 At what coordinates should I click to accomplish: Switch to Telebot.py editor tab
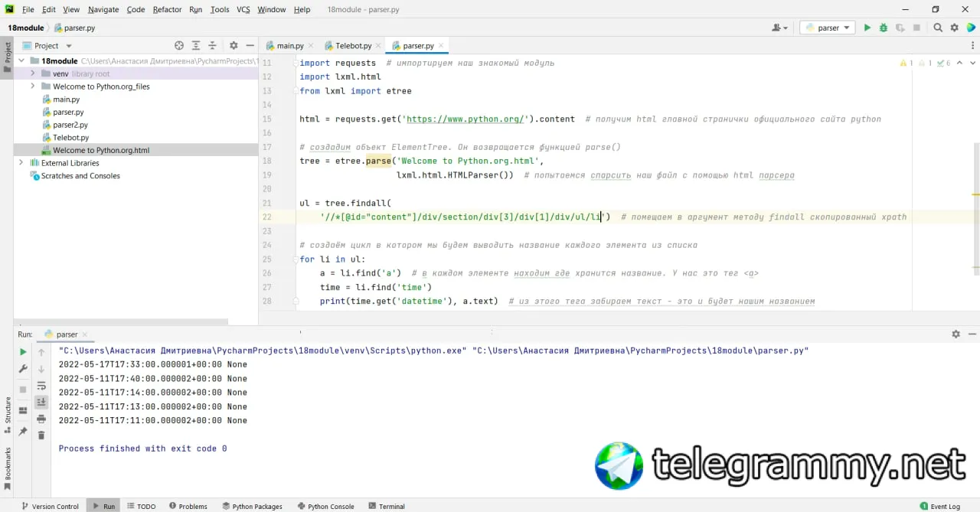[353, 46]
